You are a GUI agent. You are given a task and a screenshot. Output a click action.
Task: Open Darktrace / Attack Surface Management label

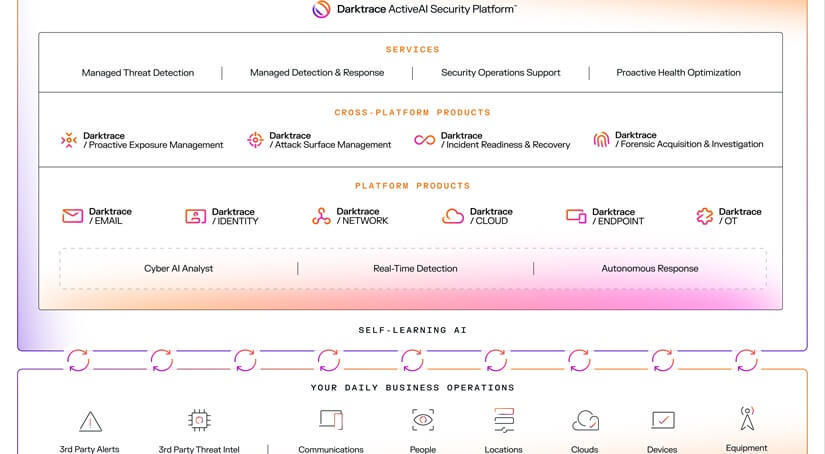(x=330, y=140)
